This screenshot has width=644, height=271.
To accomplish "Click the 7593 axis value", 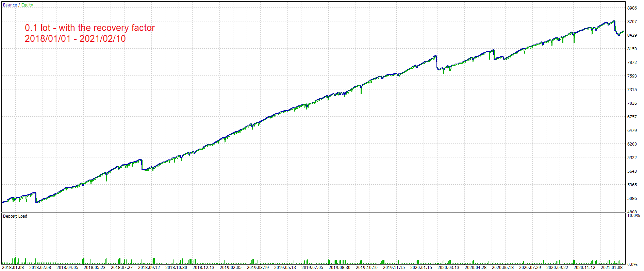I will click(x=632, y=76).
